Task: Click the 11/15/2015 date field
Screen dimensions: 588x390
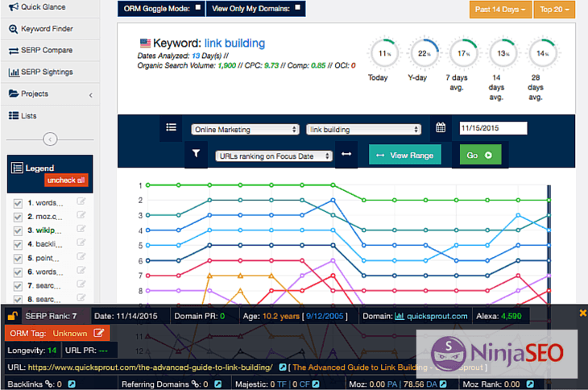Action: [493, 128]
